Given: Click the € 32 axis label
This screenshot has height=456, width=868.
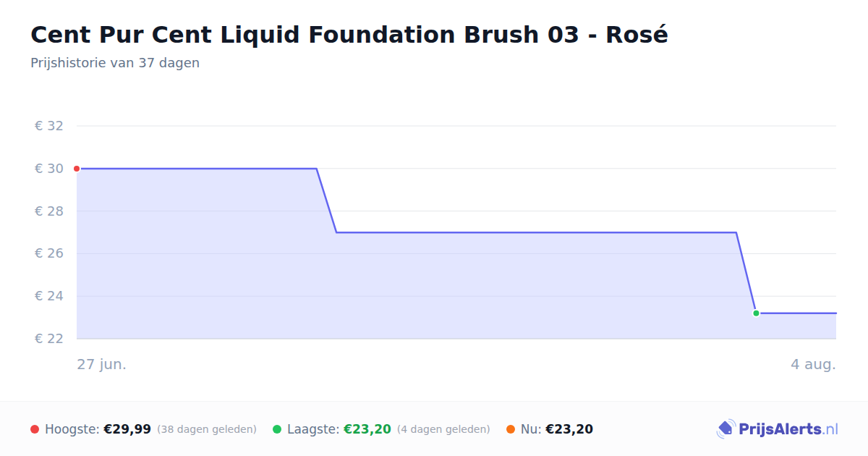Looking at the screenshot, I should click(49, 126).
